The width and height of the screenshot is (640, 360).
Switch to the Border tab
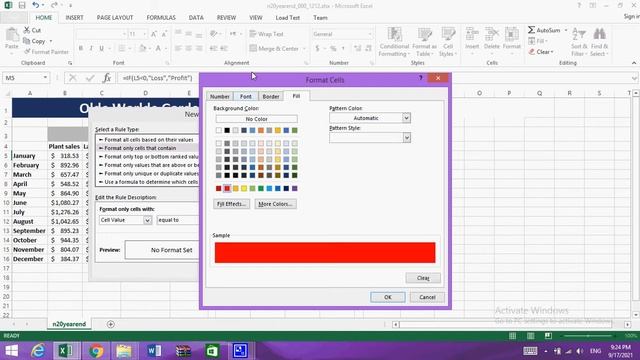pos(271,96)
